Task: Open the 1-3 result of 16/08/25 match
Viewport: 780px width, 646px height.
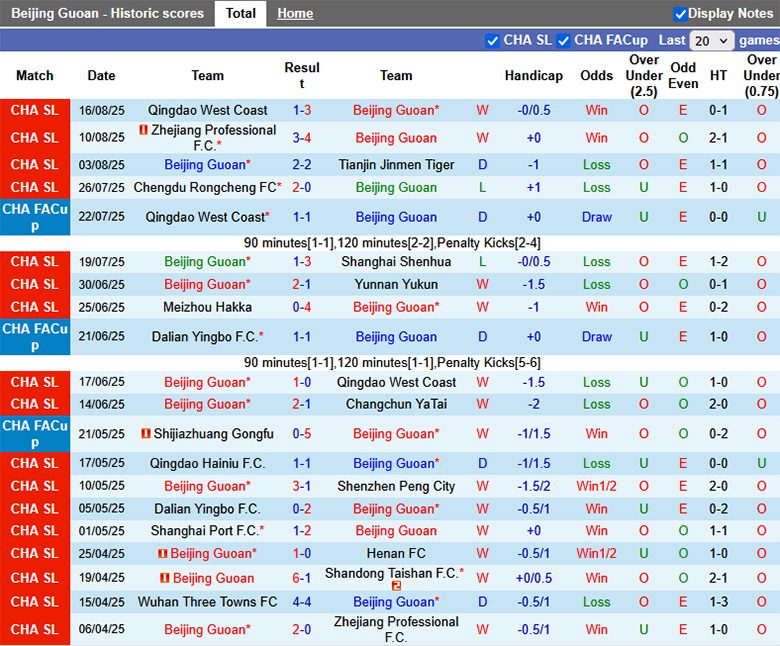Action: (x=302, y=110)
